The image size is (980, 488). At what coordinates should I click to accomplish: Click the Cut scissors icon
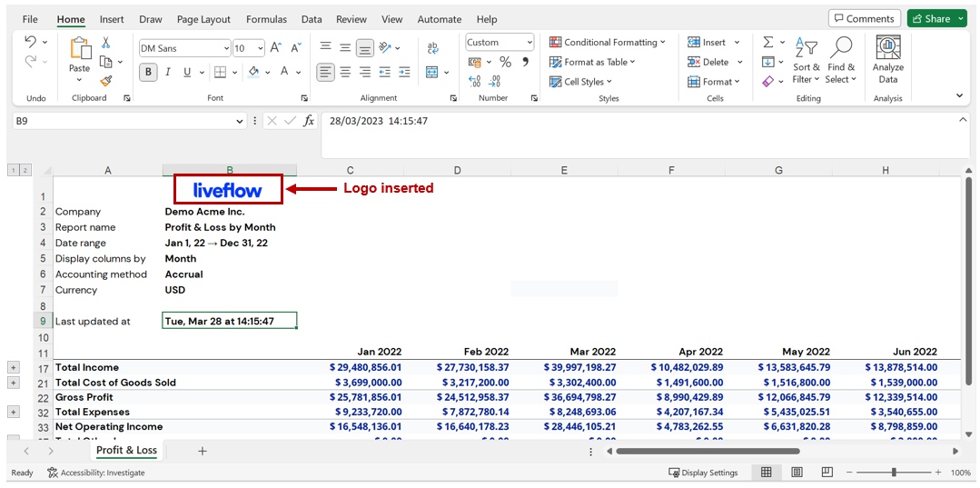point(106,43)
